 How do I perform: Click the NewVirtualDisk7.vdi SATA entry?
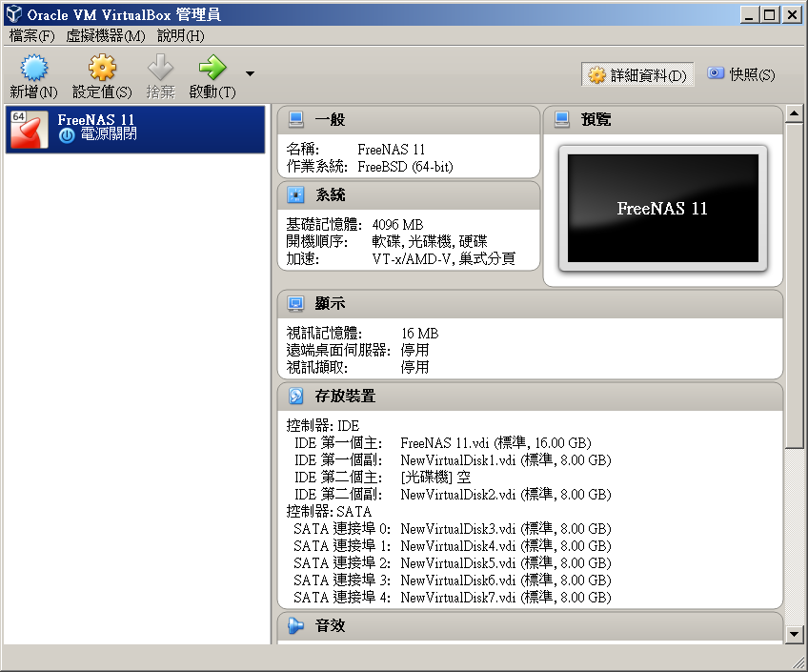(506, 598)
